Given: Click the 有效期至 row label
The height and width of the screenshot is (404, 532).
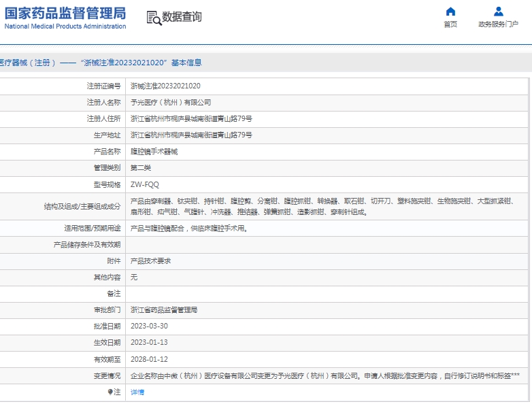Looking at the screenshot, I should 107,359.
